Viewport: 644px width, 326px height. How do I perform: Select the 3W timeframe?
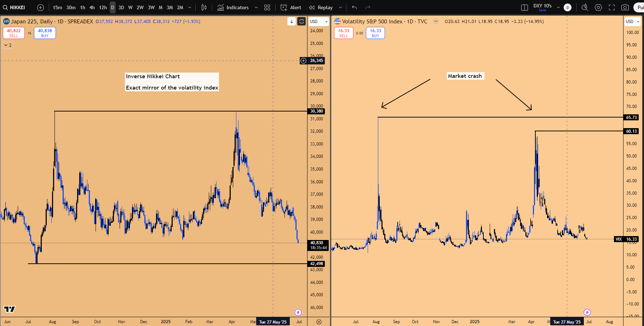tap(151, 7)
